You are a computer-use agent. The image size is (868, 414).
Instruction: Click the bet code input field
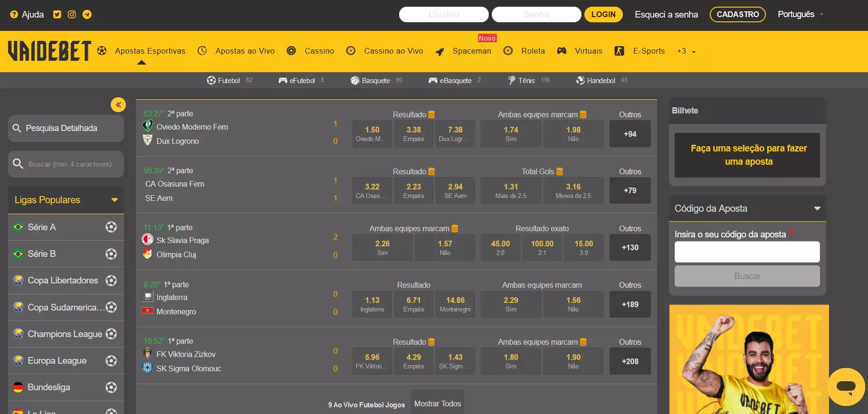pyautogui.click(x=747, y=252)
